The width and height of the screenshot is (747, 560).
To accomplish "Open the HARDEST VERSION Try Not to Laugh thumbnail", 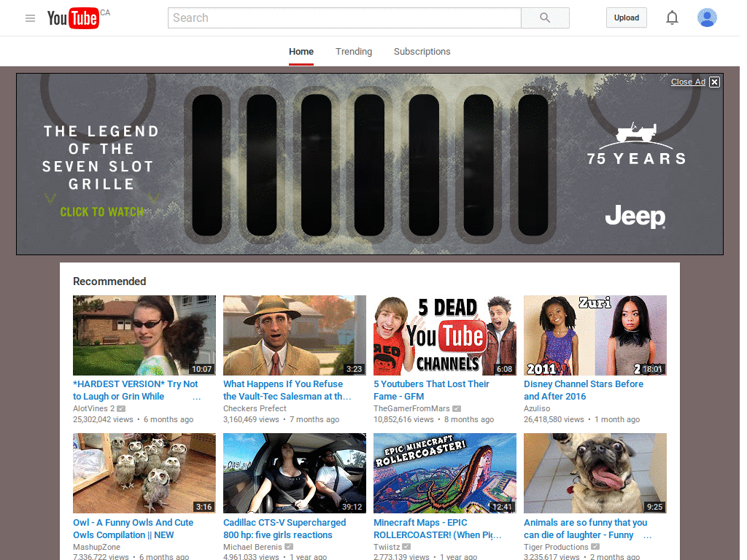I will [x=144, y=335].
